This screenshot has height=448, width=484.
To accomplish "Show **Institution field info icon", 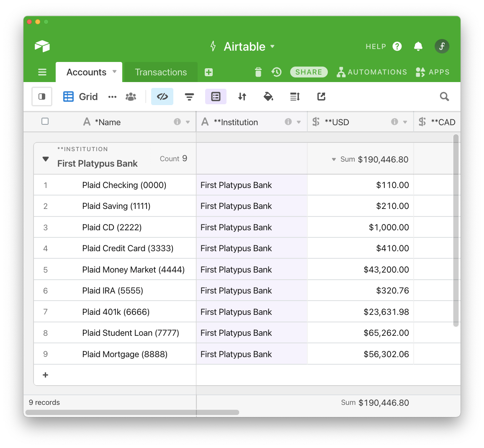I will [x=288, y=122].
